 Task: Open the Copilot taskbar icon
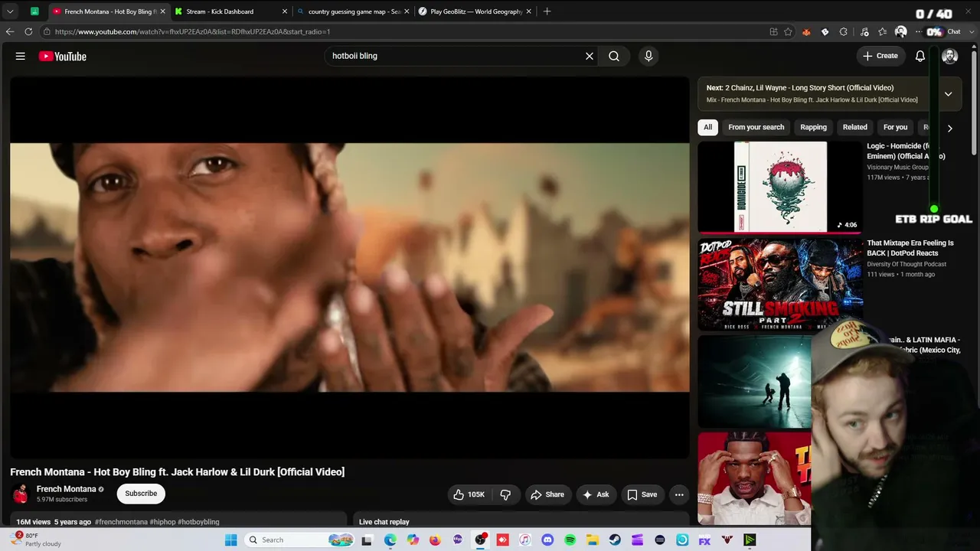(413, 540)
